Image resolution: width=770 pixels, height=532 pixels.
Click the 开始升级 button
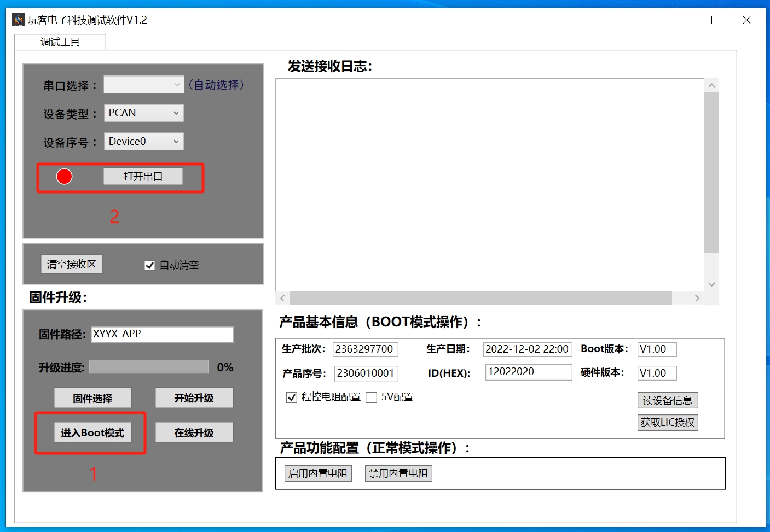tap(194, 398)
